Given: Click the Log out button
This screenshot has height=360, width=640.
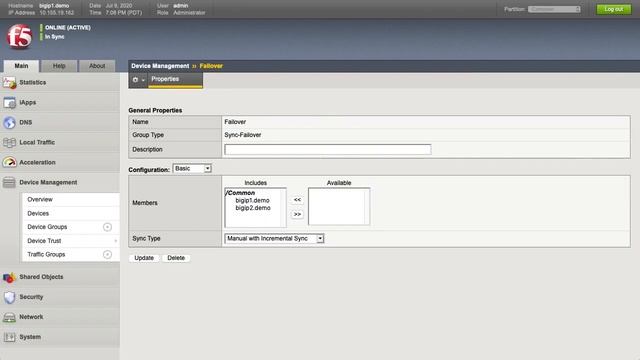Looking at the screenshot, I should point(613,9).
